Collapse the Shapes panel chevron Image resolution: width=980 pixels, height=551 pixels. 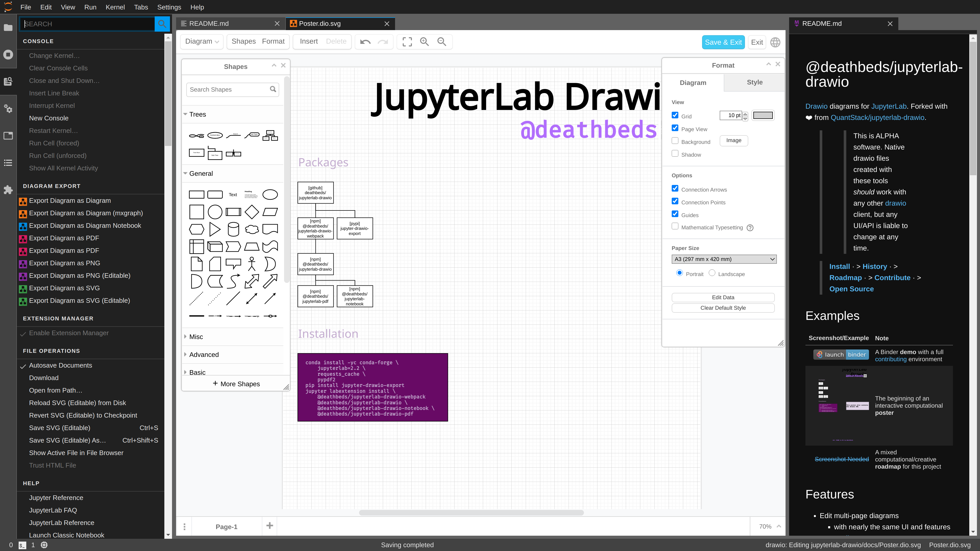pyautogui.click(x=274, y=65)
